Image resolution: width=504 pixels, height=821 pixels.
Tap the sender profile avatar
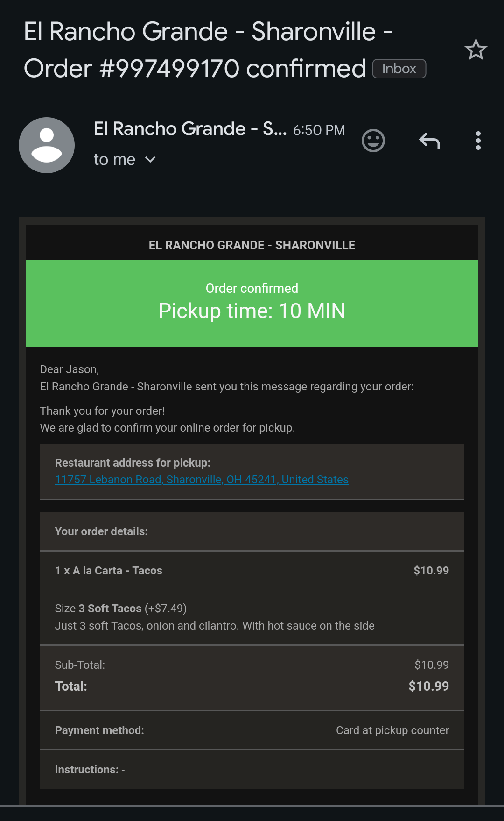[x=47, y=145]
